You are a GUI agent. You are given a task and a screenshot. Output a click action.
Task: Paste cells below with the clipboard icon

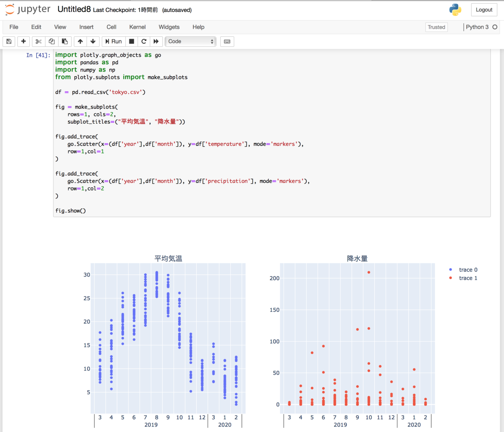(x=65, y=41)
